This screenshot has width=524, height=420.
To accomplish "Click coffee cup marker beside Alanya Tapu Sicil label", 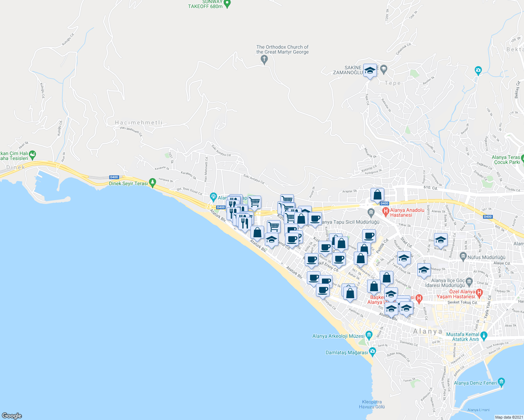I will coord(315,219).
